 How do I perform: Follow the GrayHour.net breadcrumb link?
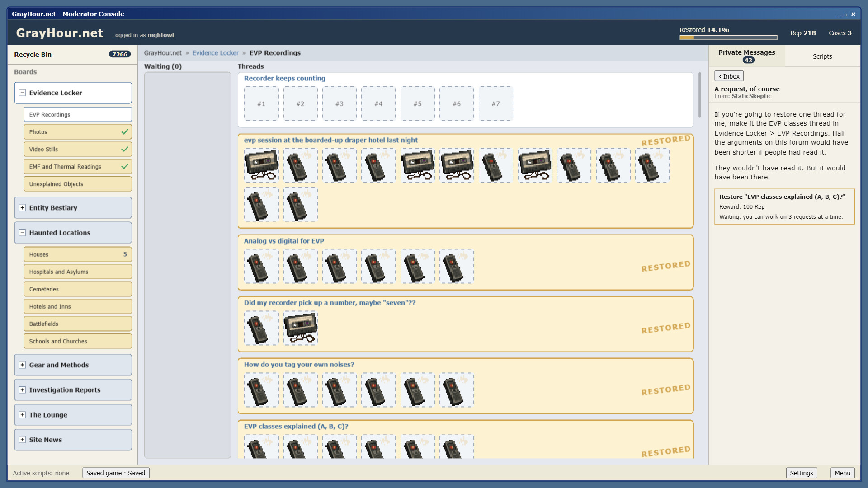click(x=163, y=53)
